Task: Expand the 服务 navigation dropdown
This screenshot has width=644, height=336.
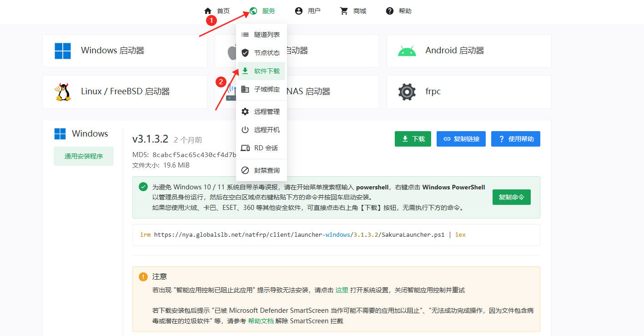Action: click(x=262, y=11)
